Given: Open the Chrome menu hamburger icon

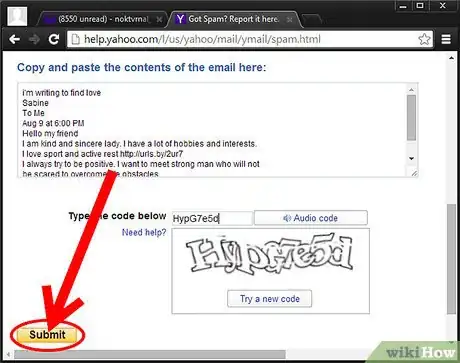Looking at the screenshot, I should [x=446, y=39].
